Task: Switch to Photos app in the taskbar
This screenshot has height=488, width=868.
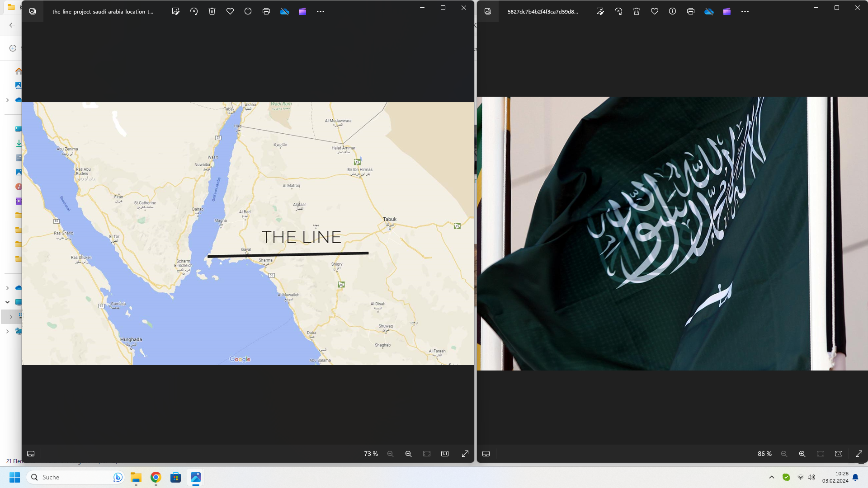Action: (x=196, y=477)
